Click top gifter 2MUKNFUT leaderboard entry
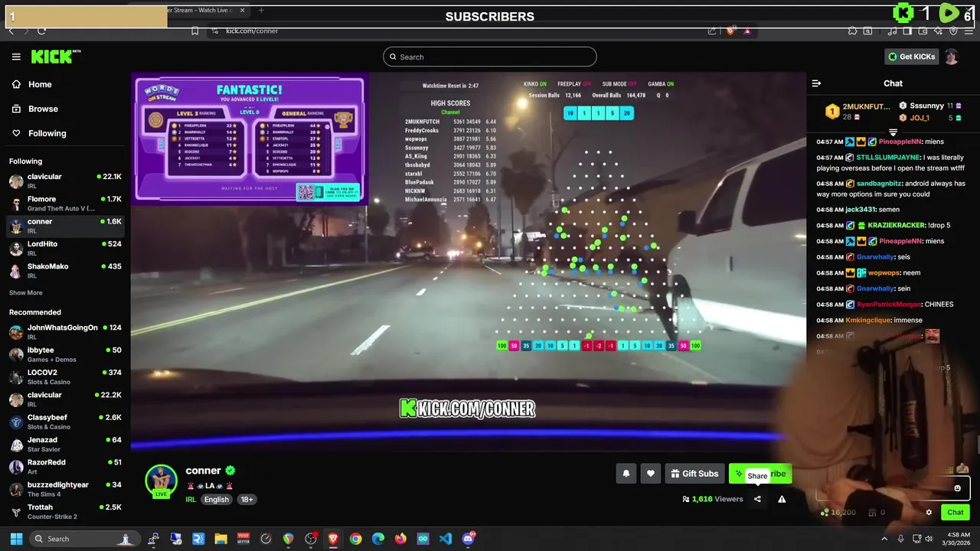 tap(856, 111)
